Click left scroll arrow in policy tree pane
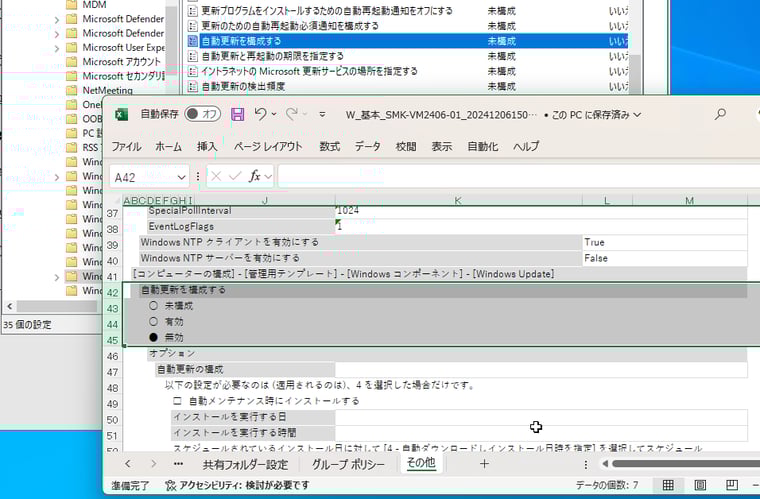Viewport: 760px width, 499px height. coord(9,306)
